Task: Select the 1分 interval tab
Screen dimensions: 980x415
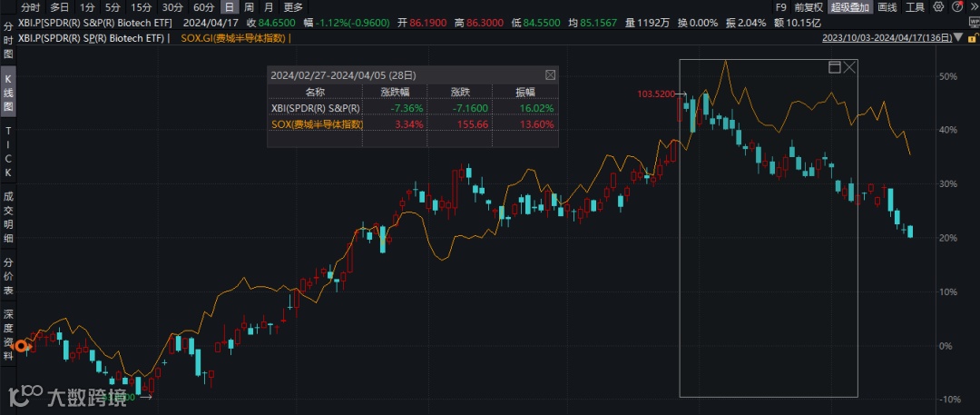Action: coord(87,7)
